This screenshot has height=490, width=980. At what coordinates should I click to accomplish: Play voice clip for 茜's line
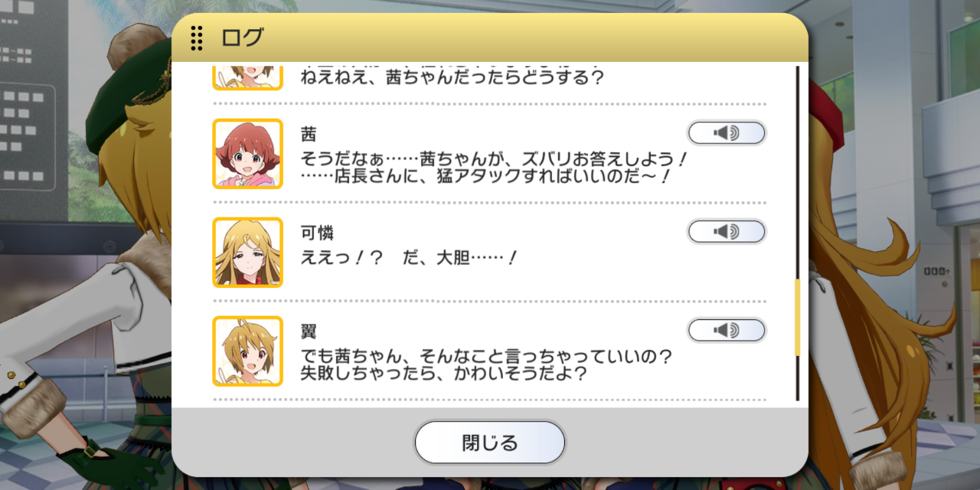click(x=727, y=133)
